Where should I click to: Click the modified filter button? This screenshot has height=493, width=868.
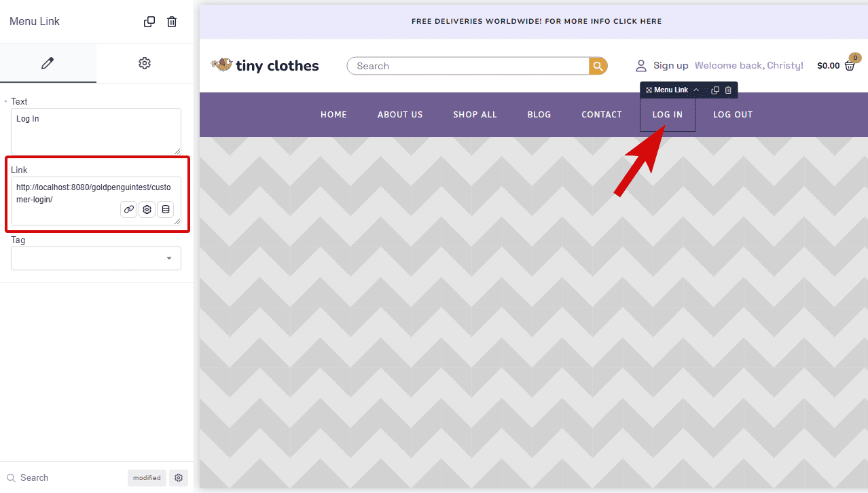click(x=147, y=477)
